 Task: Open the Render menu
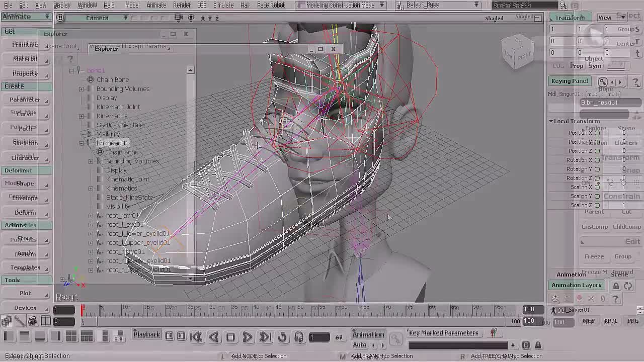click(182, 5)
